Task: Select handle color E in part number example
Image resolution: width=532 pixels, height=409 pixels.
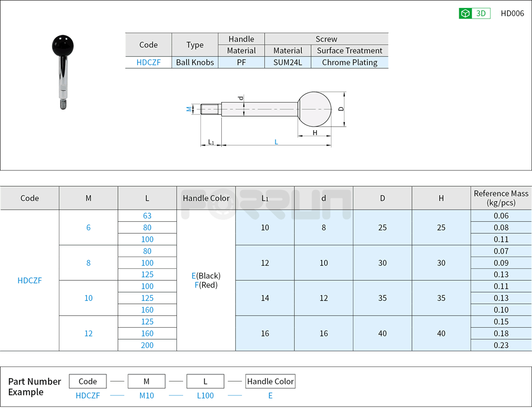Action: click(x=270, y=396)
